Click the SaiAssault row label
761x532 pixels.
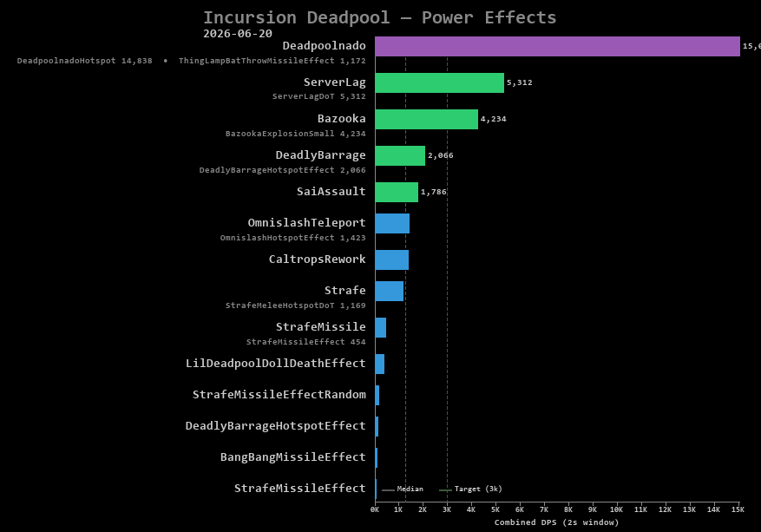[331, 191]
